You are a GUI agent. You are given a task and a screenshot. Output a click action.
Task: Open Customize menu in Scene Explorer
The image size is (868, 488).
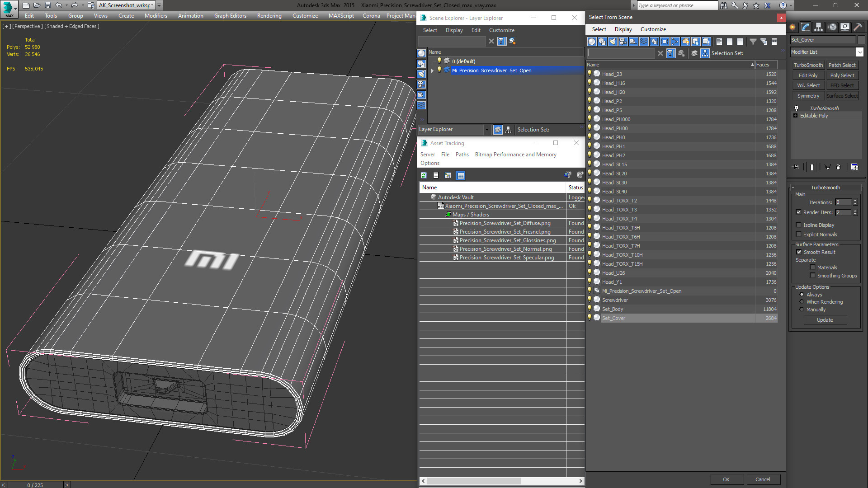click(501, 30)
